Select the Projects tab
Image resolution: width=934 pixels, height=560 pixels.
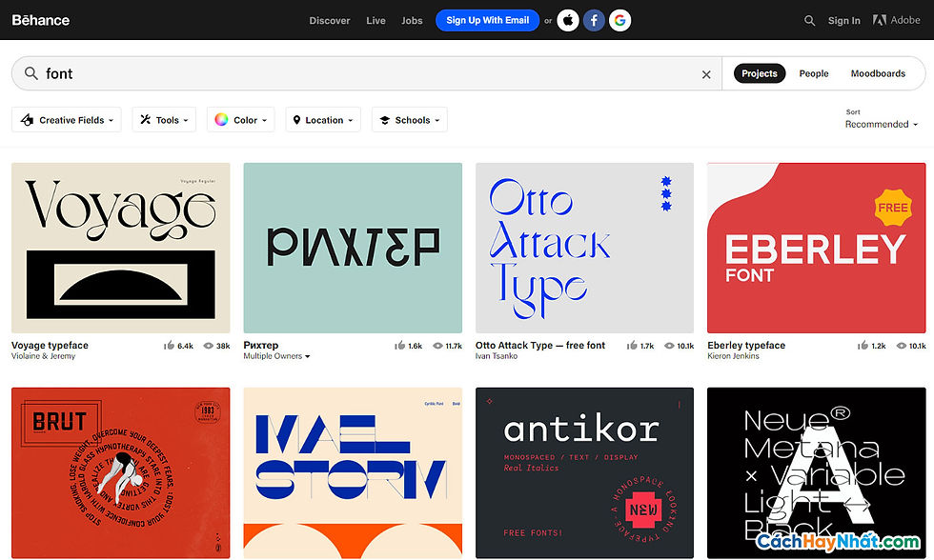pyautogui.click(x=760, y=73)
